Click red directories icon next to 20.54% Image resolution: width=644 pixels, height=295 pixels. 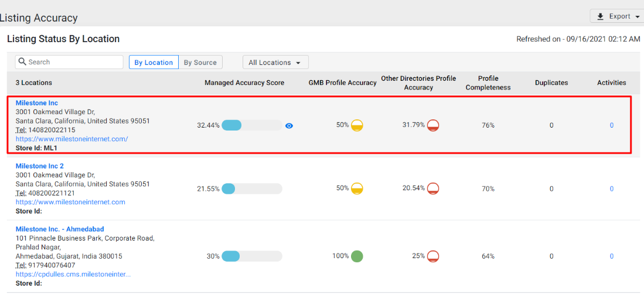tap(433, 188)
